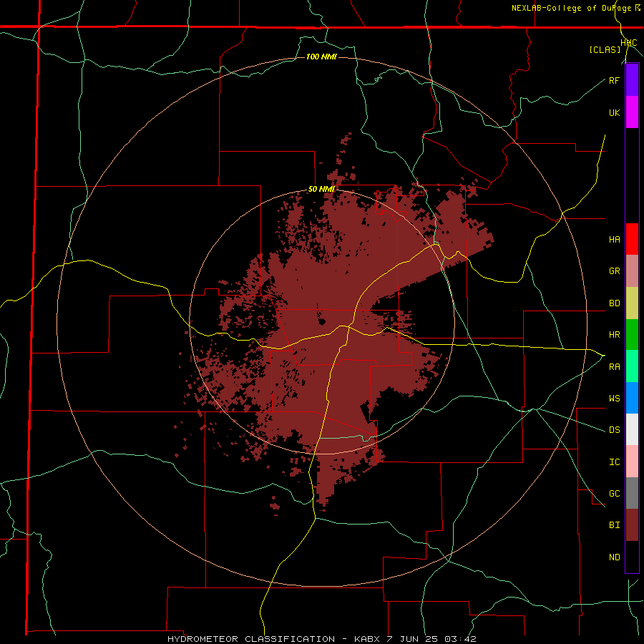Click the 100 NMI range ring label
Screen dimensions: 644x644
321,57
